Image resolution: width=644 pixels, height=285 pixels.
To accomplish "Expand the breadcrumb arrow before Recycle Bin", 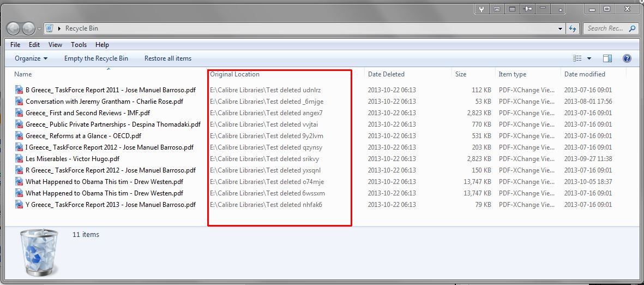I will tap(59, 28).
